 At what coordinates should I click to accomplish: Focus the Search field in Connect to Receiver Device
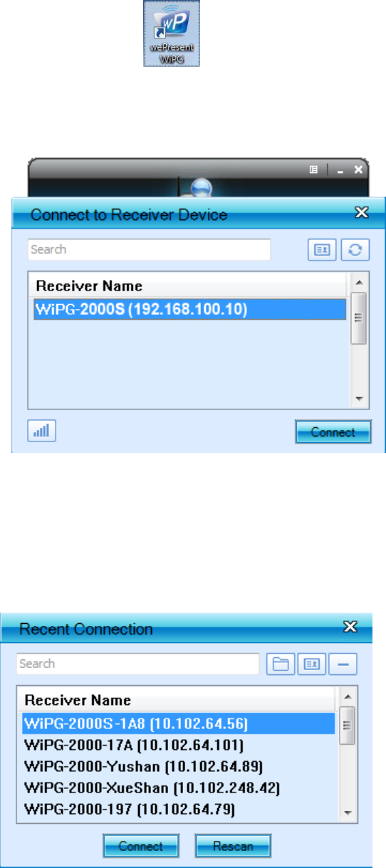[150, 250]
